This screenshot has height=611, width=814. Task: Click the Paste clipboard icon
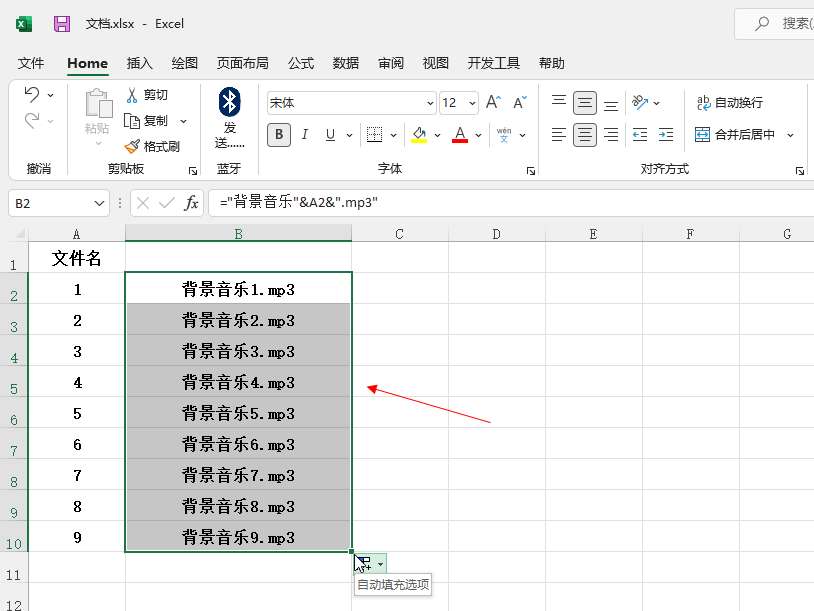[x=98, y=103]
